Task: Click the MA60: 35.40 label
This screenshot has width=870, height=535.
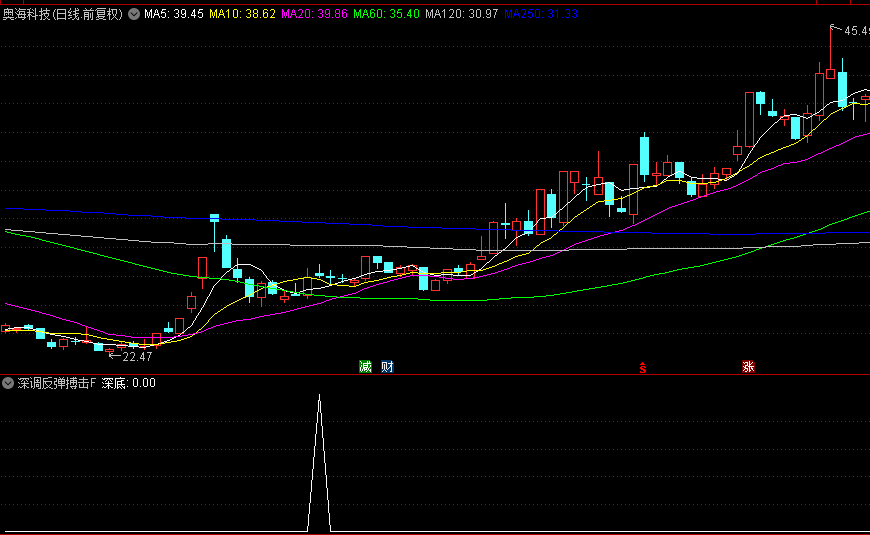Action: 386,14
